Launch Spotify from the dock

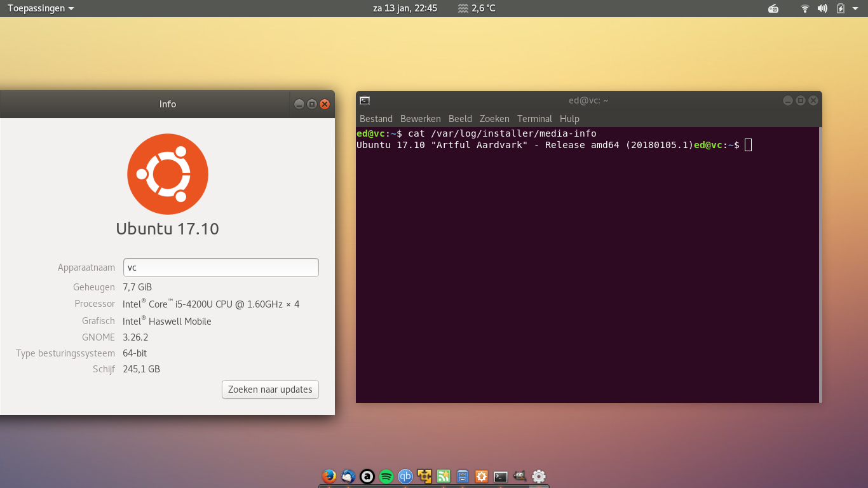(x=386, y=476)
